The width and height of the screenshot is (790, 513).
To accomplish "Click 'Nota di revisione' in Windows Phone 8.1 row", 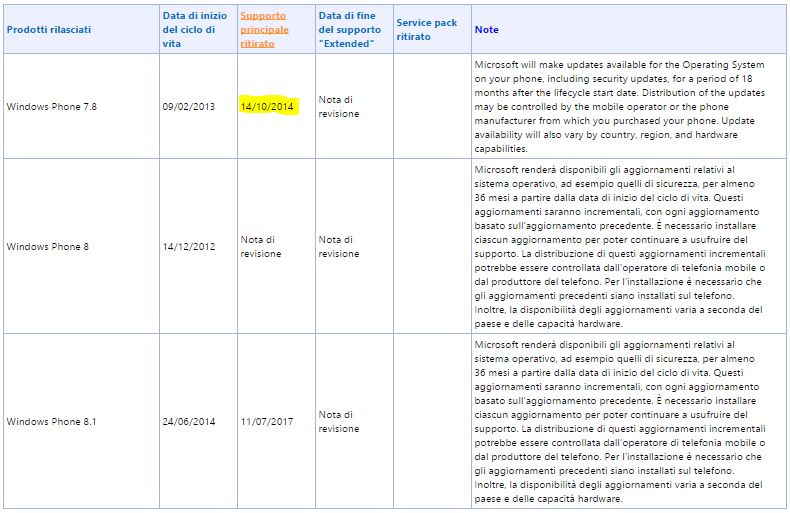I will coord(339,422).
